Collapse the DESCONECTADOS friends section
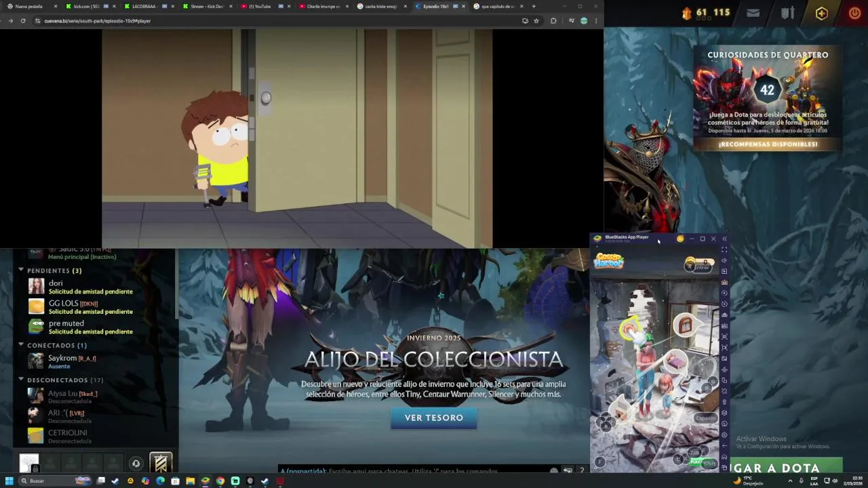This screenshot has width=868, height=488. coord(21,380)
